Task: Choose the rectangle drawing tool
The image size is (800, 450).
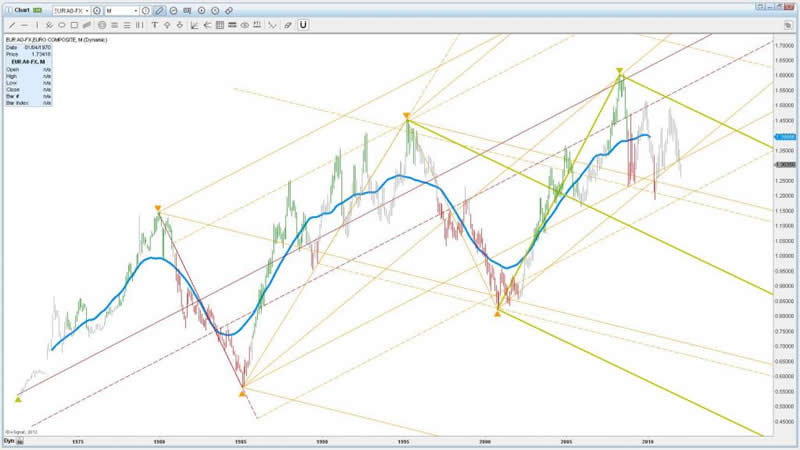Action: click(76, 23)
